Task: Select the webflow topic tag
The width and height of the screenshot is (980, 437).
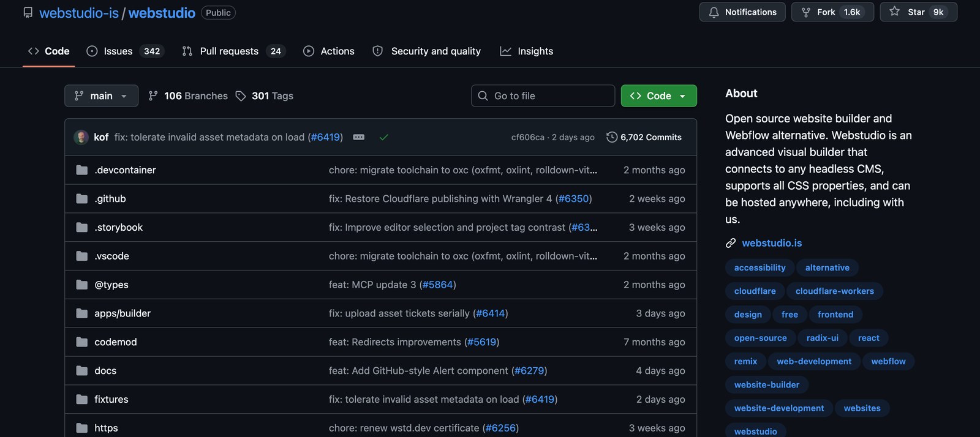Action: [888, 361]
